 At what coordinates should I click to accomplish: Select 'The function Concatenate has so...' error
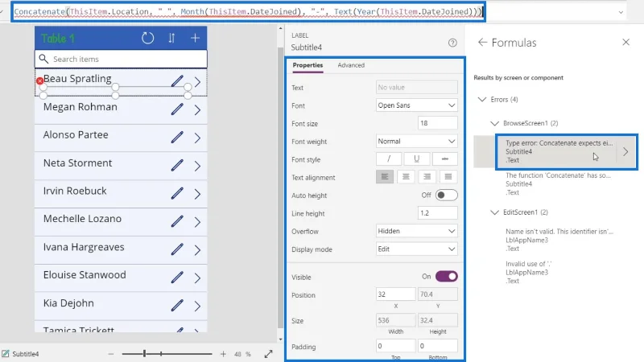[x=558, y=184]
